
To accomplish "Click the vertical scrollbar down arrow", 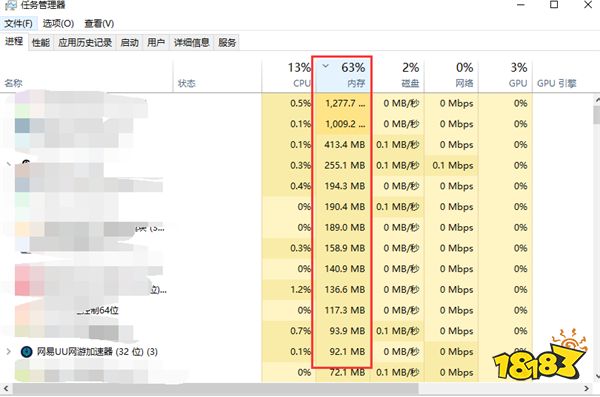I will (x=597, y=377).
